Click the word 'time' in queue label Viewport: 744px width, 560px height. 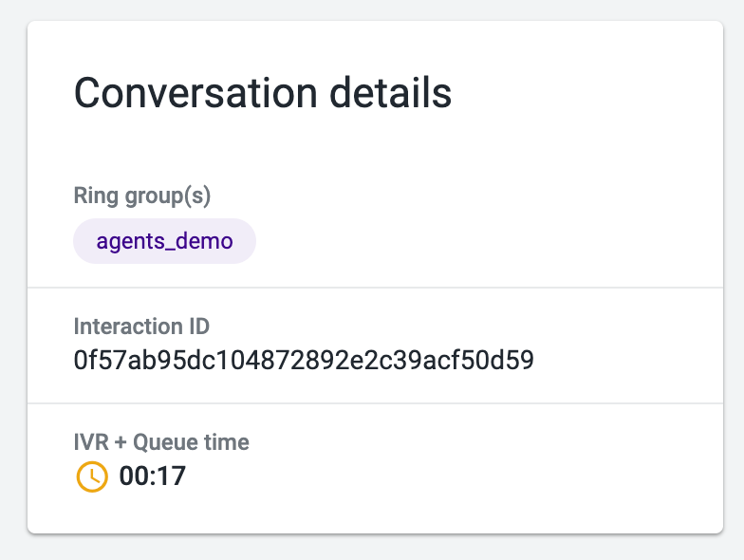coord(227,442)
